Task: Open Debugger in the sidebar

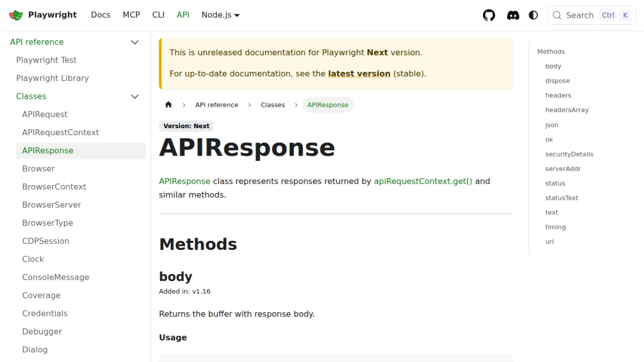Action: (42, 331)
